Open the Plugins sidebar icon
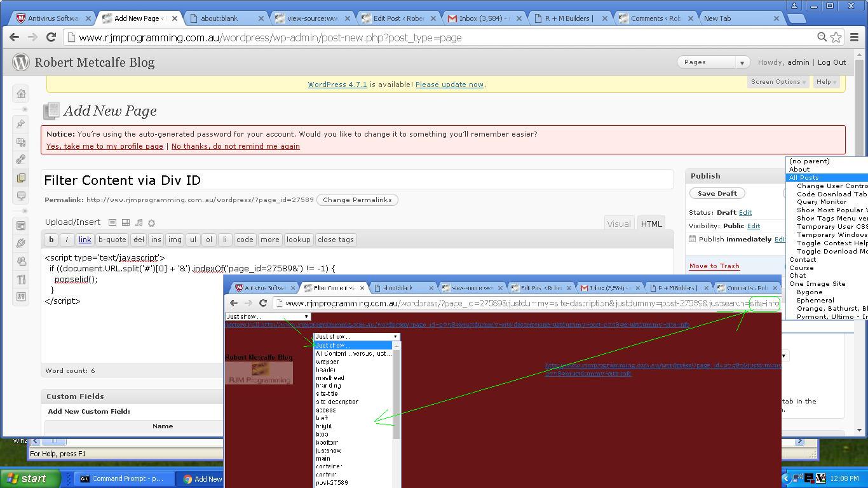This screenshot has height=488, width=868. (21, 243)
